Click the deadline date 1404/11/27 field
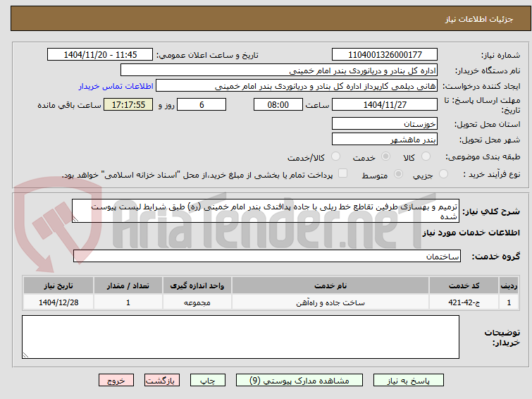 [385, 104]
